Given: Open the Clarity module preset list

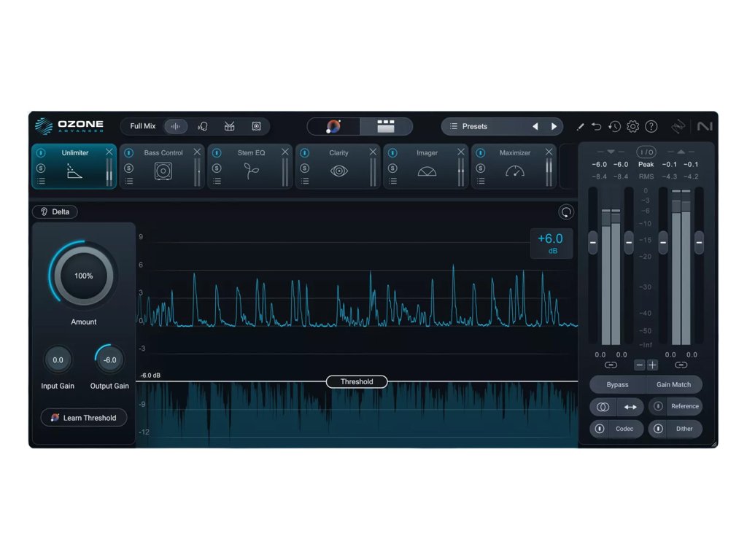Looking at the screenshot, I should (x=305, y=181).
